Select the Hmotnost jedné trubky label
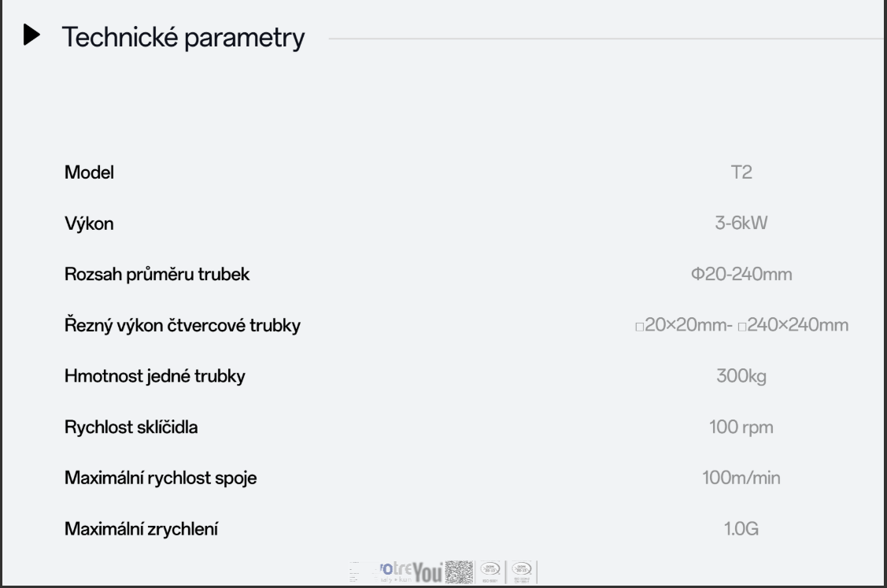 click(154, 376)
